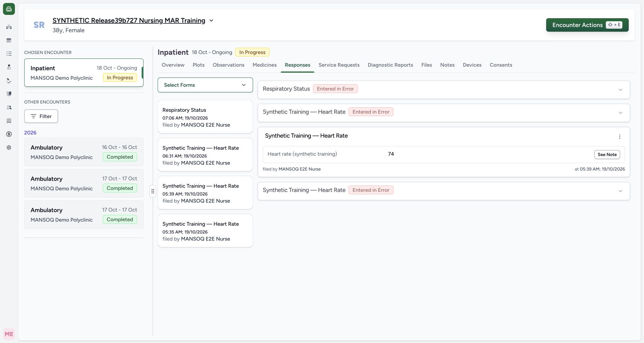Viewport: 644px width, 343px height.
Task: Click the ME user avatar
Action: point(9,334)
